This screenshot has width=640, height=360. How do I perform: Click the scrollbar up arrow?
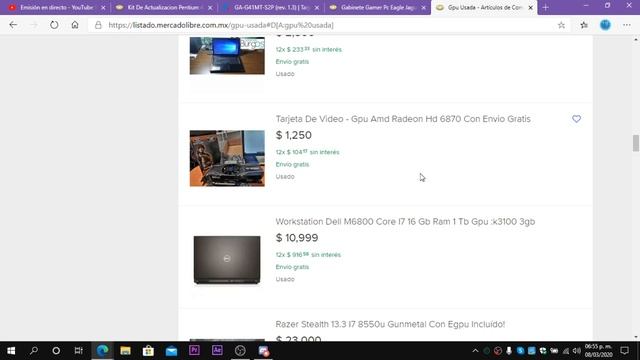click(x=636, y=40)
